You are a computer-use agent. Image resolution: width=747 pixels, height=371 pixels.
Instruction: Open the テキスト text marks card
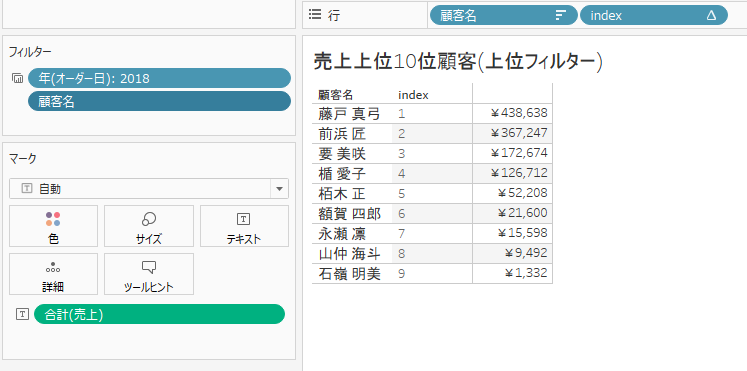[244, 226]
